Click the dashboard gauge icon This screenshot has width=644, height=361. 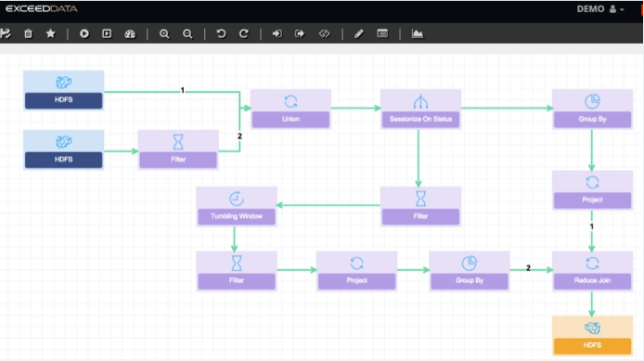(130, 33)
